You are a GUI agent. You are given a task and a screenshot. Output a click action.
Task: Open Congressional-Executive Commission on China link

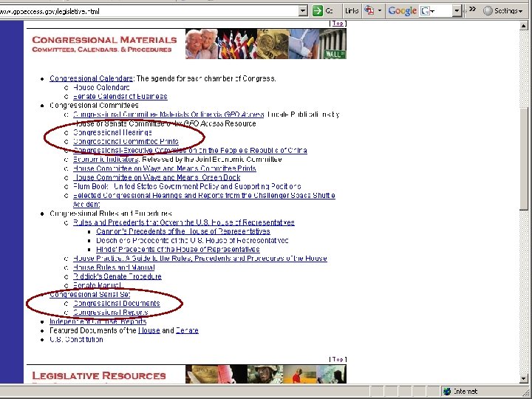pos(190,150)
